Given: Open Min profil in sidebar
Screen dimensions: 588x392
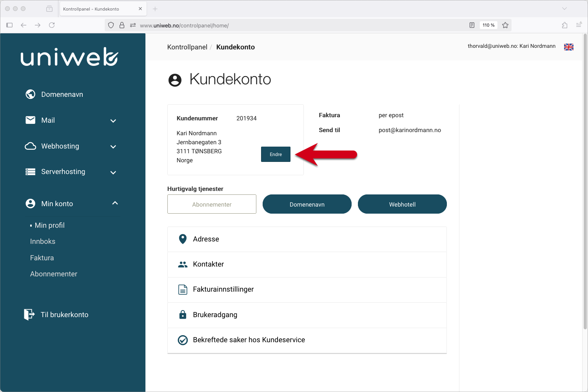Looking at the screenshot, I should click(49, 225).
